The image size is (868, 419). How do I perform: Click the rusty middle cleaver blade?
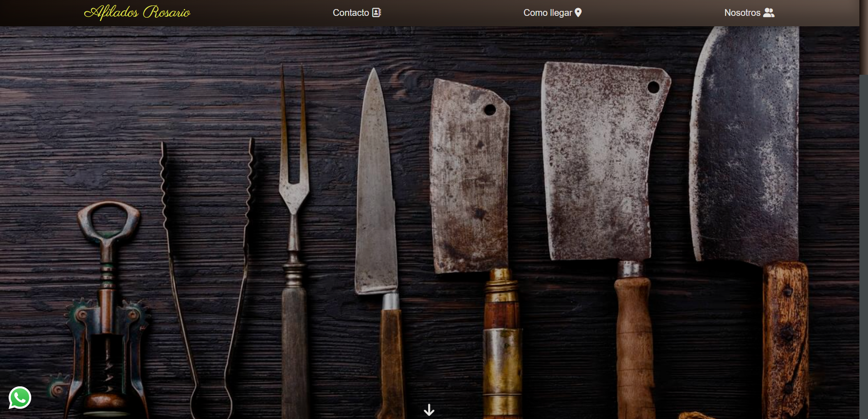click(x=597, y=163)
